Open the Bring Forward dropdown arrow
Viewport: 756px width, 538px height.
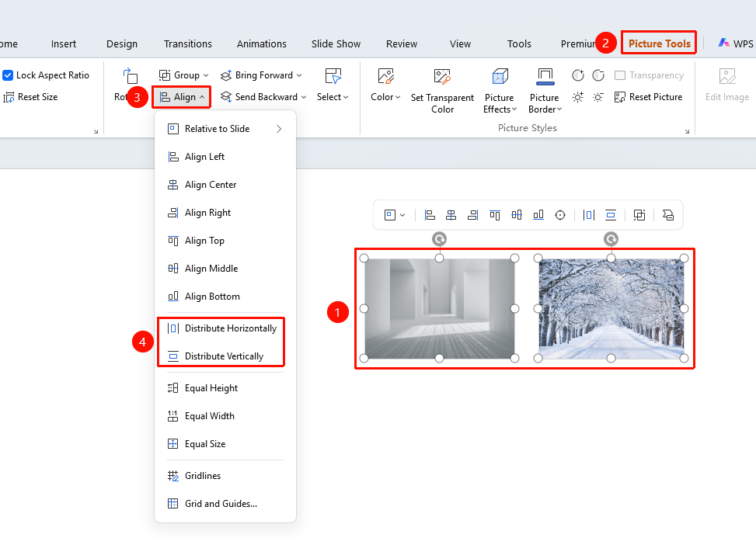pos(299,75)
